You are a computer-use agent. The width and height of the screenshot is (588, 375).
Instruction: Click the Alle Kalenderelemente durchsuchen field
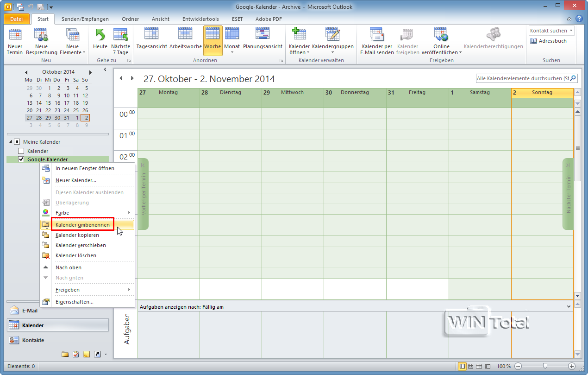point(527,78)
